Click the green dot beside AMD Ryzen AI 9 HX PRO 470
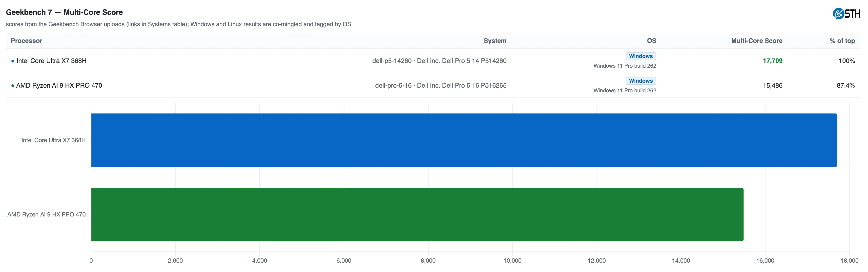Image resolution: width=868 pixels, height=272 pixels. (13, 86)
